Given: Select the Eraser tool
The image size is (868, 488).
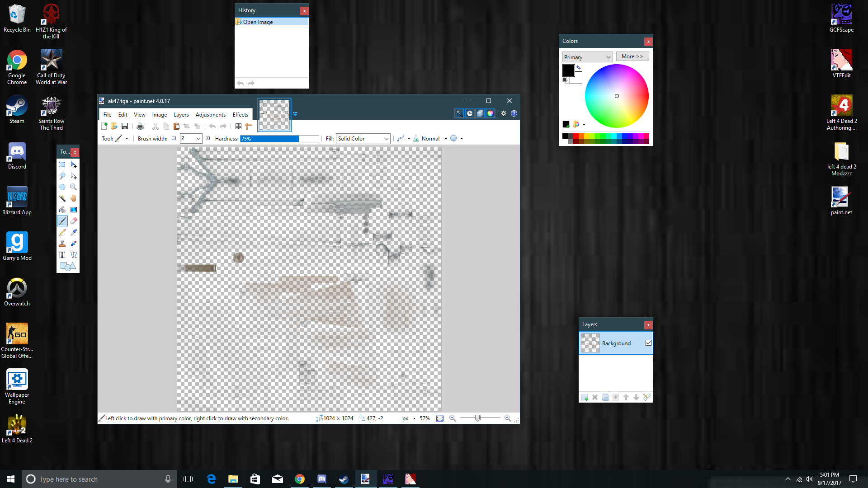Looking at the screenshot, I should point(74,221).
